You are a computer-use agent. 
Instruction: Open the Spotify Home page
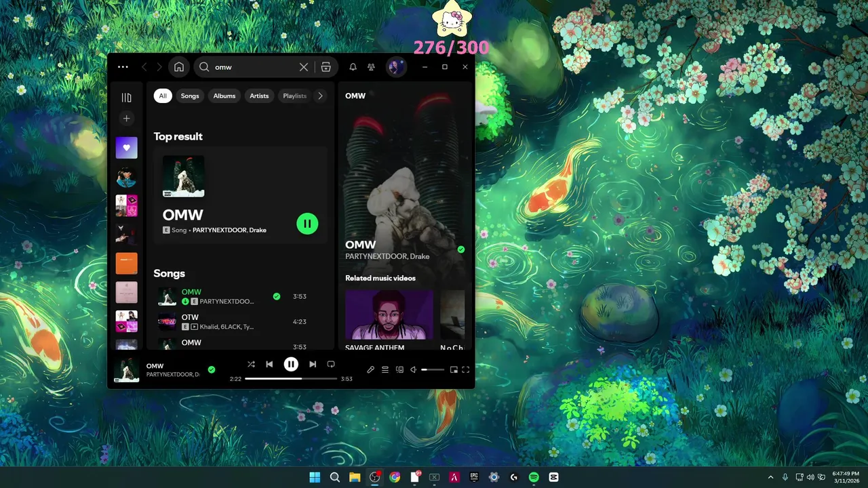pyautogui.click(x=179, y=67)
